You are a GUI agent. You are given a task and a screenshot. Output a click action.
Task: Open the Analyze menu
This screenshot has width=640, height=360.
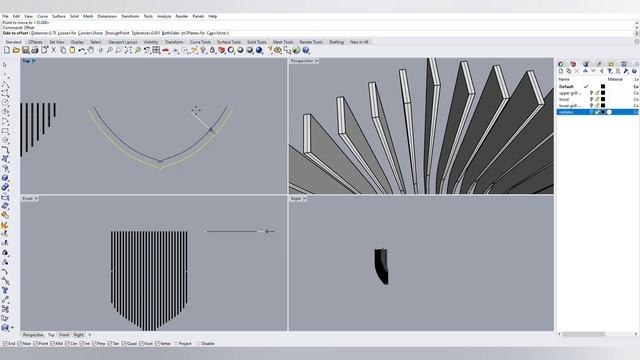point(164,16)
